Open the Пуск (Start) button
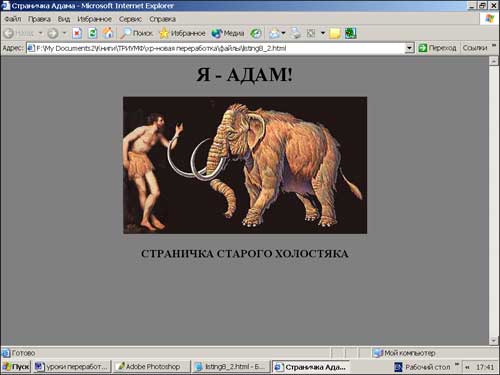 [x=16, y=367]
